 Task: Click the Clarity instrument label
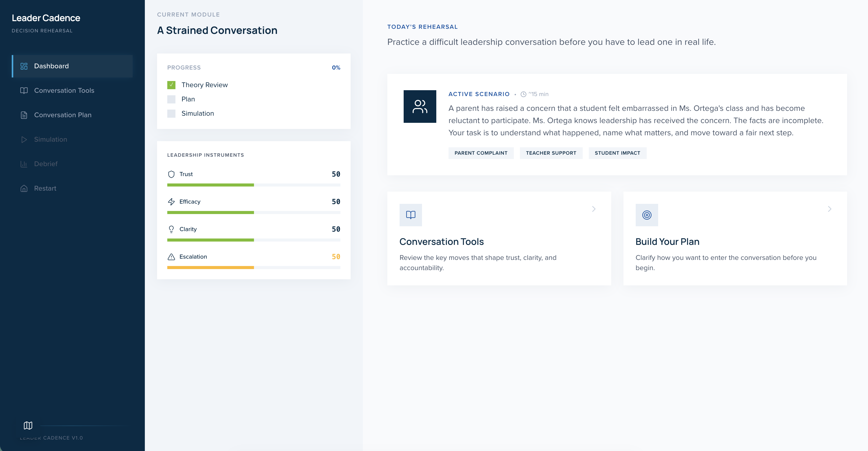tap(188, 229)
